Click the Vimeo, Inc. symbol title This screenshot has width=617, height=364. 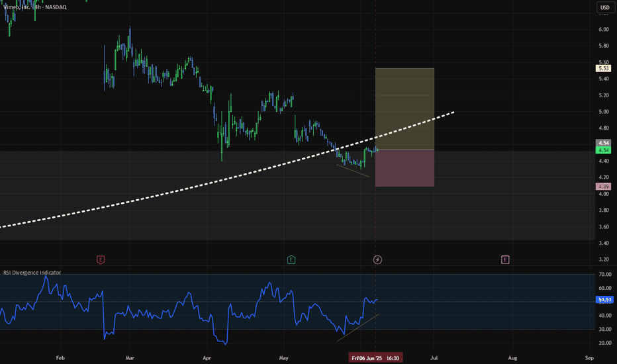click(x=34, y=7)
